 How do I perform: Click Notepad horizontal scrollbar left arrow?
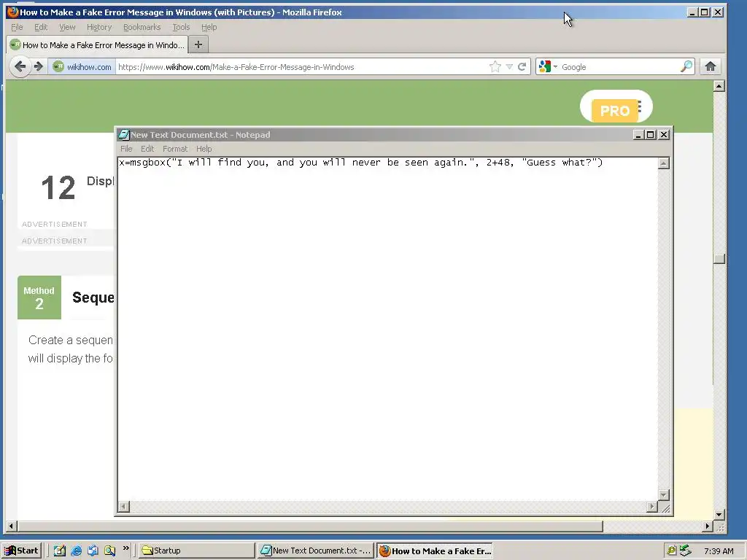tap(123, 506)
